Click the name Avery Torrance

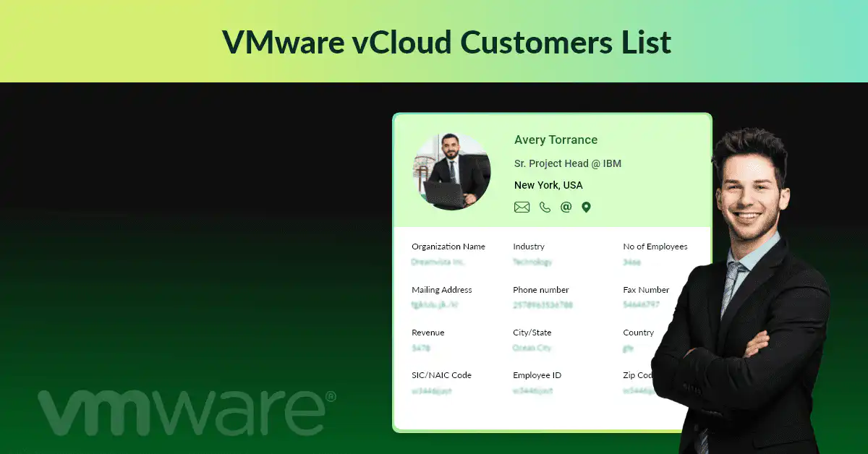tap(556, 140)
